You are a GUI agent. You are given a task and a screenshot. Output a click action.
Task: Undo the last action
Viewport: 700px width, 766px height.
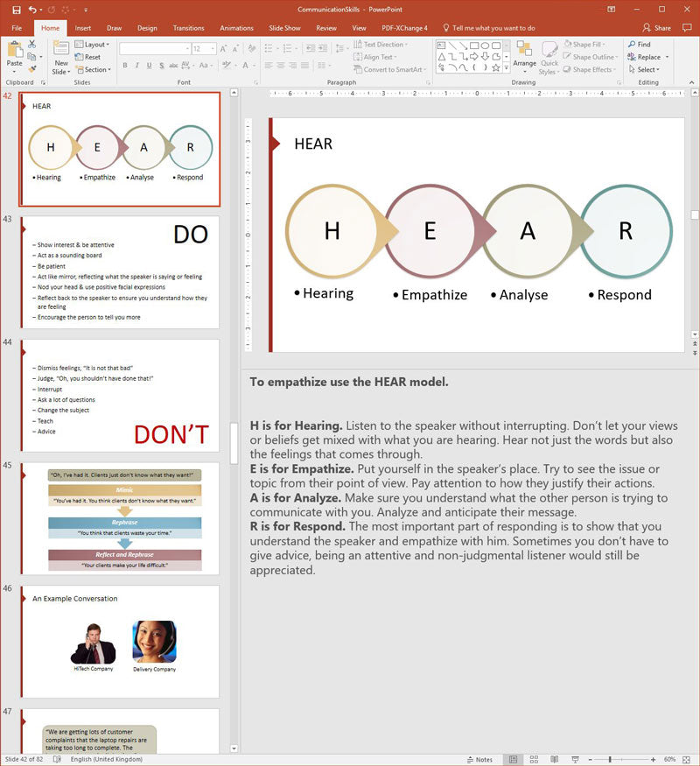pyautogui.click(x=32, y=10)
